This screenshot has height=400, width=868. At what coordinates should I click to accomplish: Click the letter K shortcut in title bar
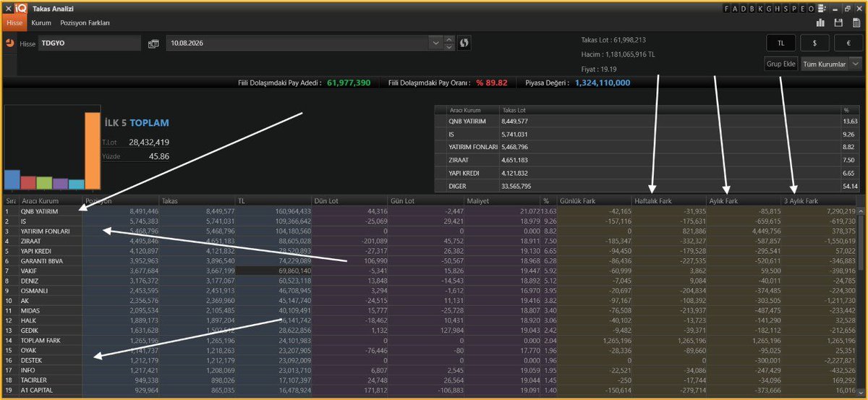pyautogui.click(x=760, y=9)
